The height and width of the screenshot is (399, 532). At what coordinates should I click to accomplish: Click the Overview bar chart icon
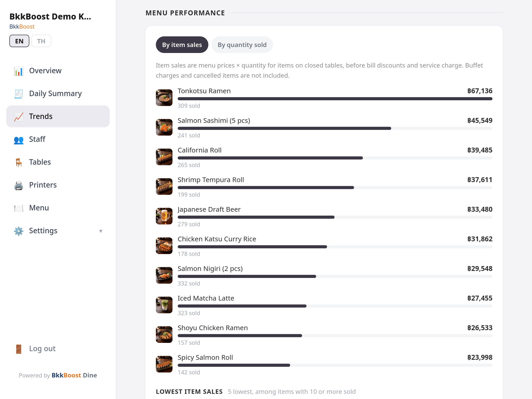(19, 71)
